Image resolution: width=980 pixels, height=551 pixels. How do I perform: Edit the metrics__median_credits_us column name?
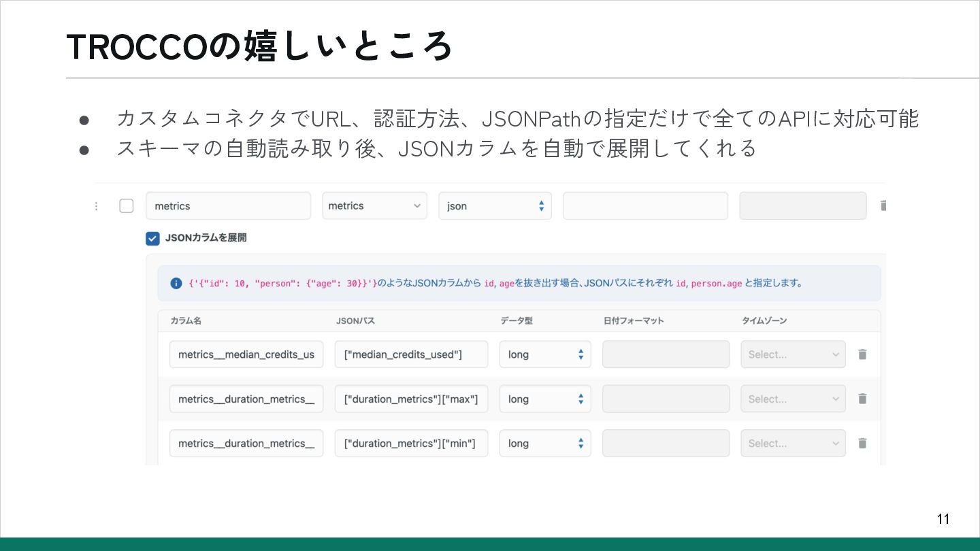246,354
